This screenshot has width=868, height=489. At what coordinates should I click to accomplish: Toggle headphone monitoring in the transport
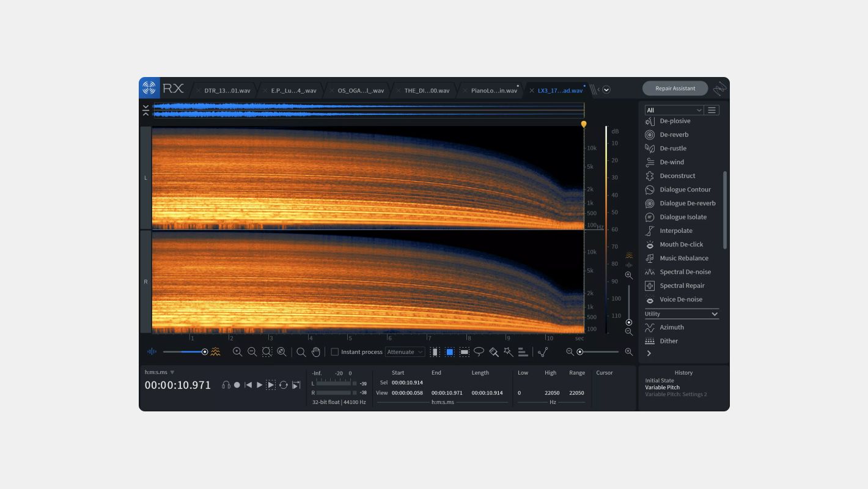point(225,384)
